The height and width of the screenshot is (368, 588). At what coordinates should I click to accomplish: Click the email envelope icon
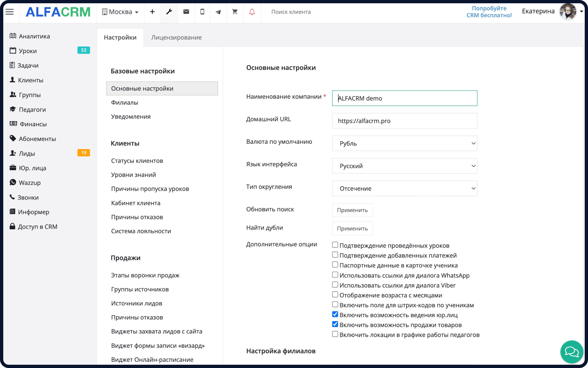click(x=186, y=12)
